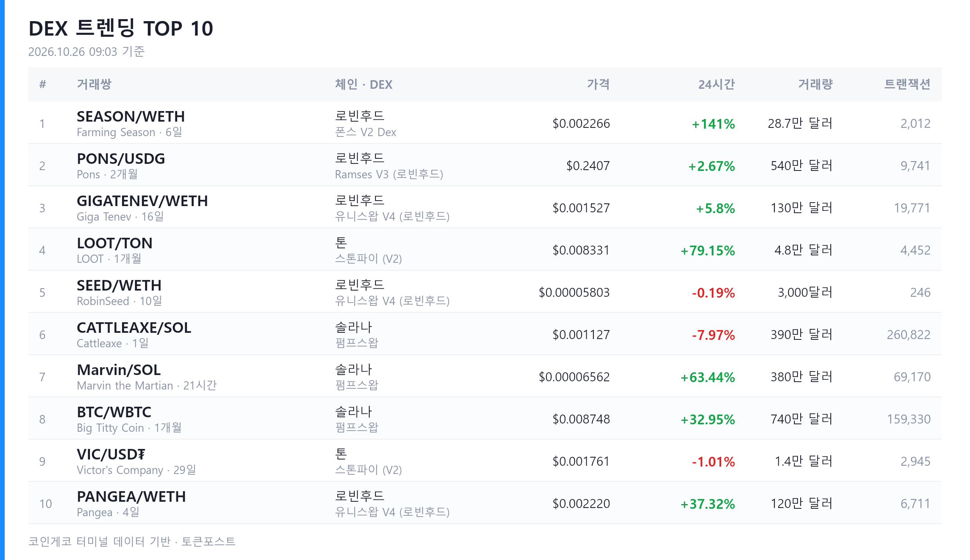This screenshot has height=560, width=970.
Task: Select CATTLEAXE/SOL pair title
Action: point(134,328)
